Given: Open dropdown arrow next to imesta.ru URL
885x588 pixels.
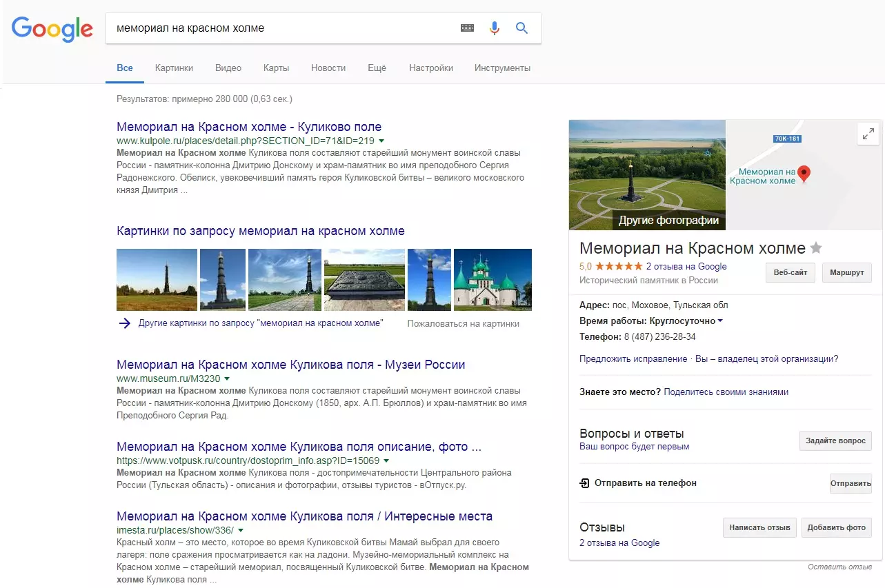Looking at the screenshot, I should 241,530.
